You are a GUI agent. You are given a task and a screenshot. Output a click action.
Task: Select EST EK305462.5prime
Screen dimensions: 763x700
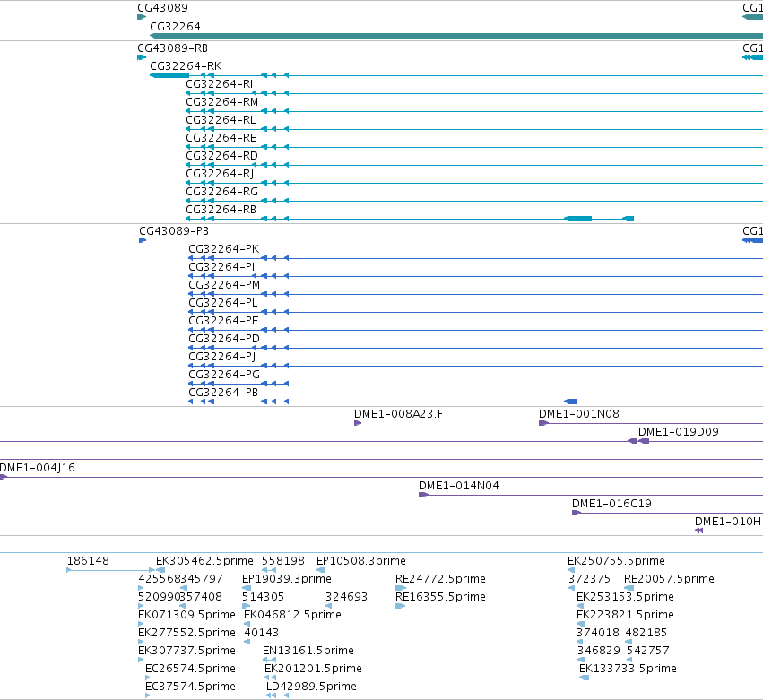[x=204, y=561]
